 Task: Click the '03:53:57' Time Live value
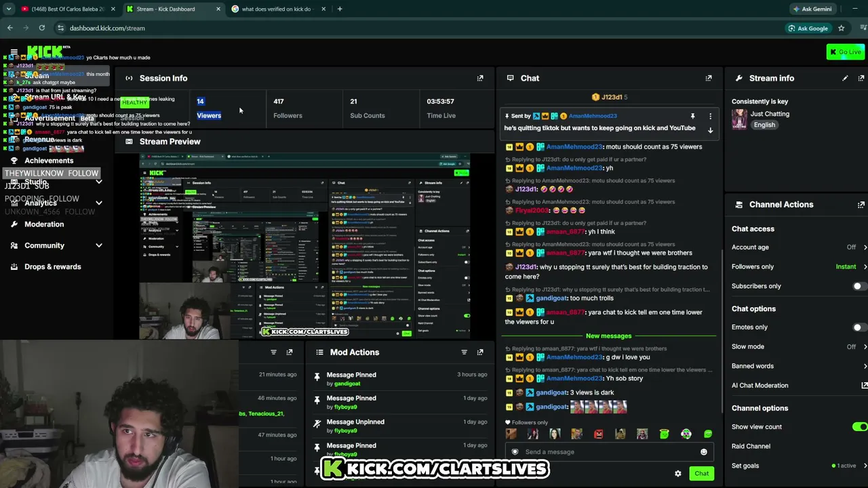(441, 102)
